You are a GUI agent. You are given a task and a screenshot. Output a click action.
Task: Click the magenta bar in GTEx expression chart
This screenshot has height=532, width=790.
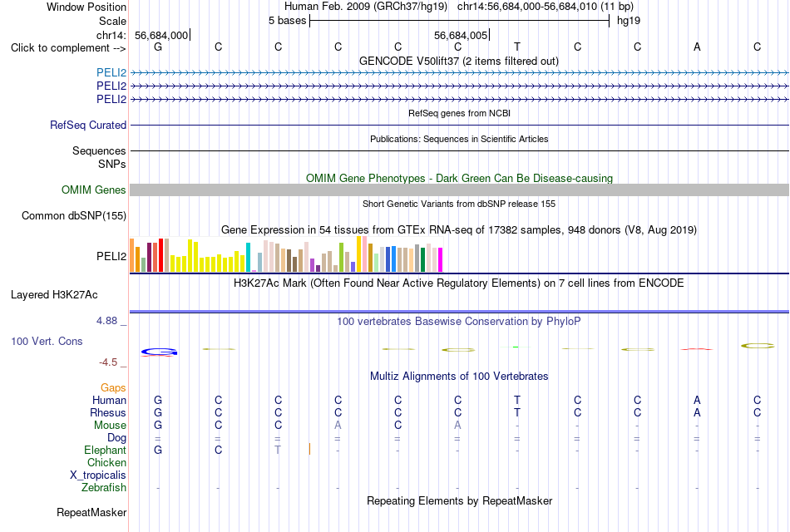441,260
